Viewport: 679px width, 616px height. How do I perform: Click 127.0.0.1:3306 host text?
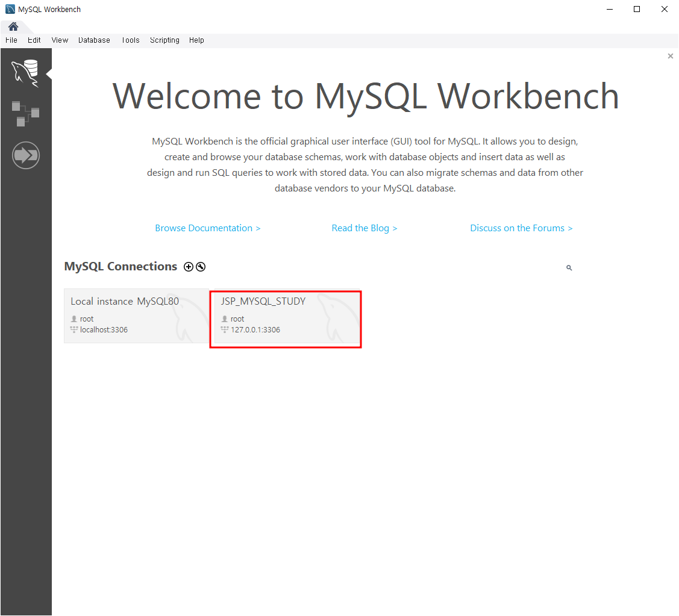pyautogui.click(x=255, y=330)
